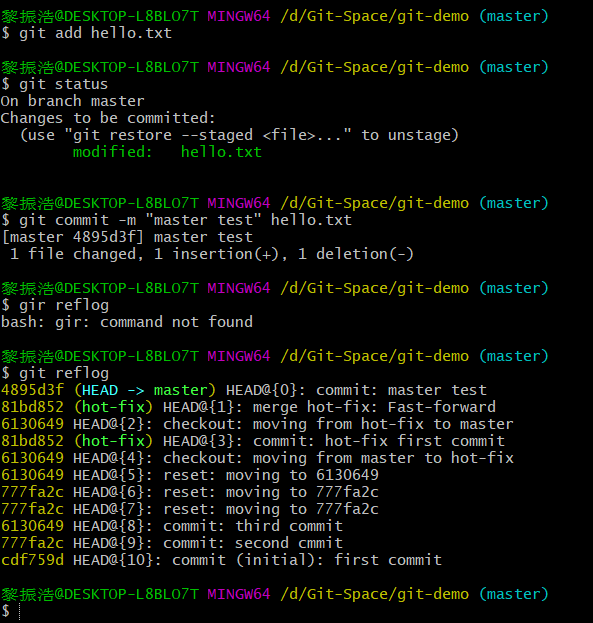Click the correct 'git reflog' command line
Screen dimensions: 593x623
[55, 373]
